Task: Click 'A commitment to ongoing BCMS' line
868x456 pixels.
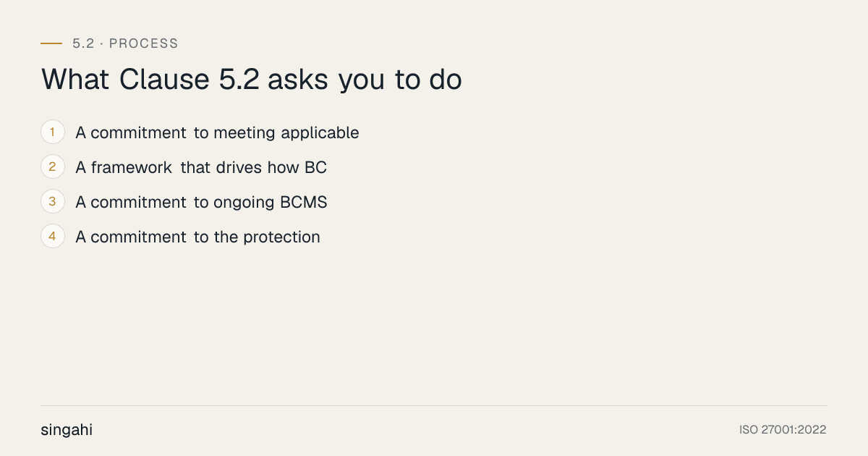Action: (201, 203)
